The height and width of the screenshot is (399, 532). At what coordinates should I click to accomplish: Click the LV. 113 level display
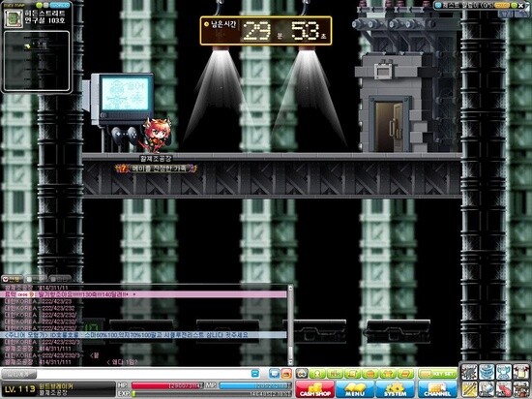(19, 389)
